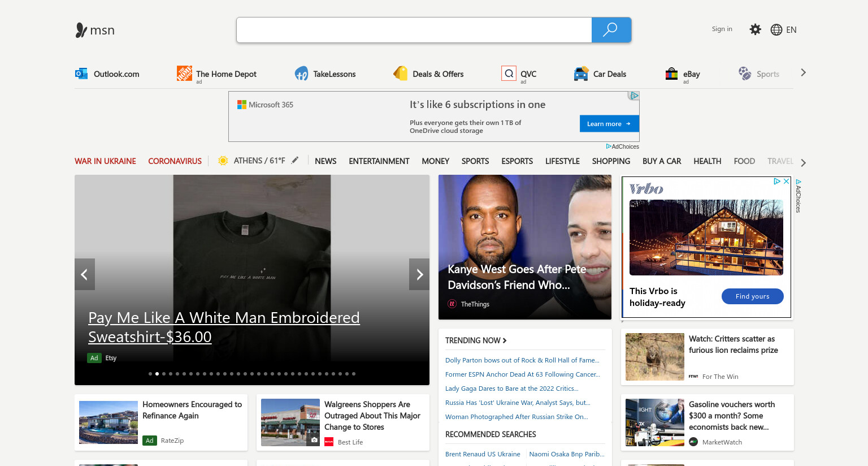Open the Esports category
Image resolution: width=868 pixels, height=466 pixels.
(x=517, y=161)
